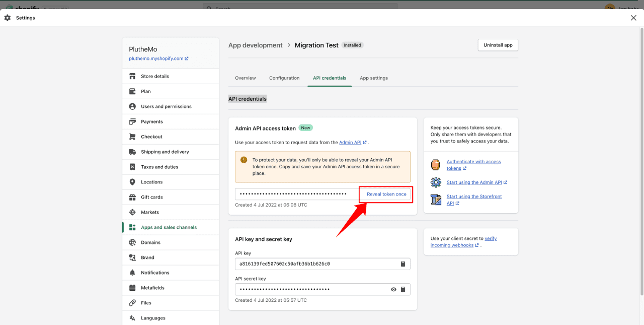Click the 'Created 4 Jul 2022 at 06:08 UTC' text
Image resolution: width=644 pixels, height=325 pixels.
click(271, 205)
